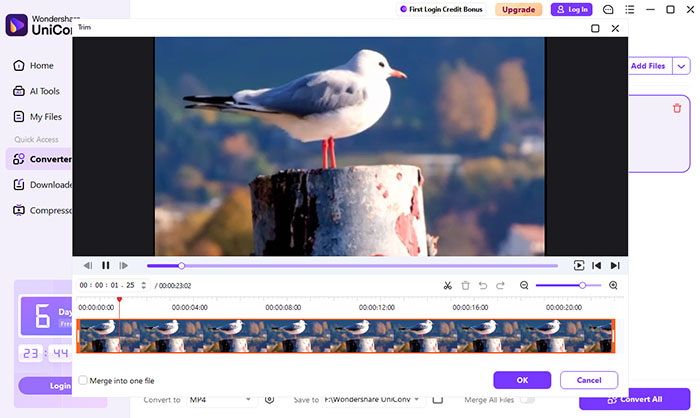Jump to the previous clip start
Viewport: 700px width, 418px height.
596,265
